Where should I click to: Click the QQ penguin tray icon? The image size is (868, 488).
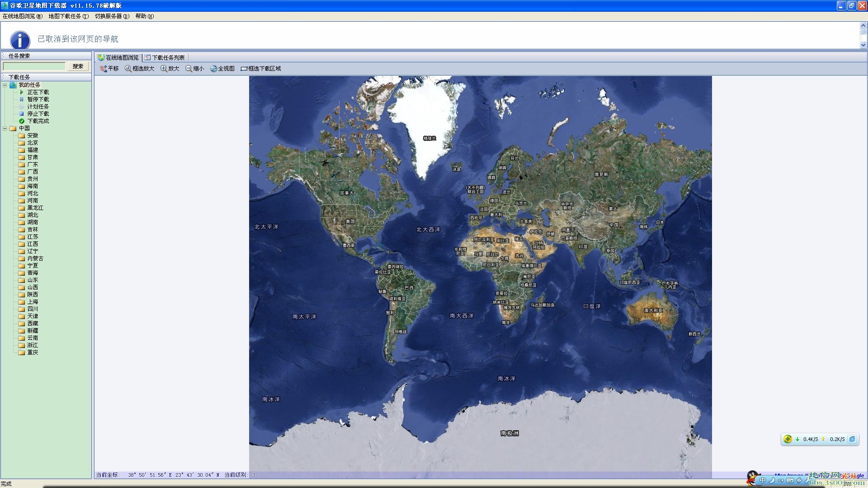click(x=753, y=478)
